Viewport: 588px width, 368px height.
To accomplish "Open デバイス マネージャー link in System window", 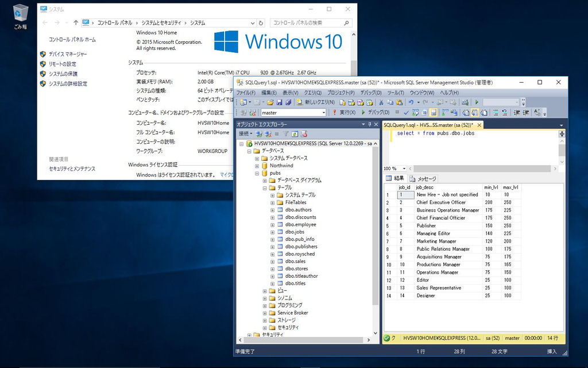I will pyautogui.click(x=68, y=54).
